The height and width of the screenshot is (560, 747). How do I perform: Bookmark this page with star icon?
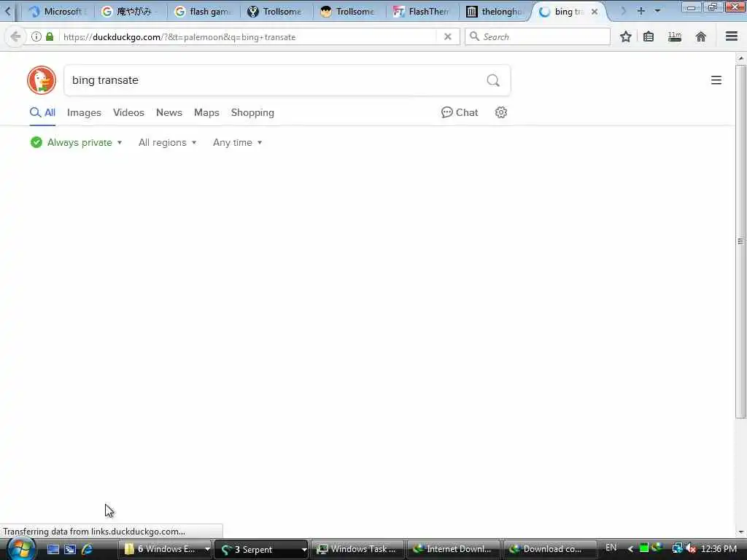pos(625,36)
